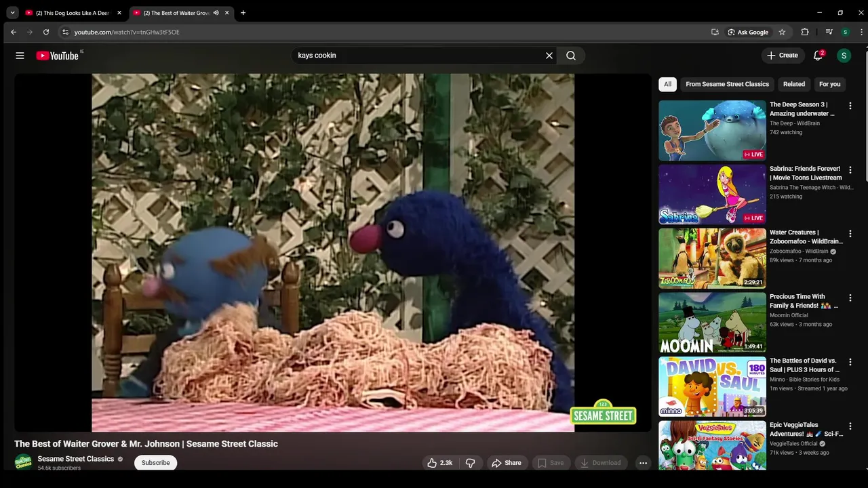Open The Deep - WildBrain channel name
The height and width of the screenshot is (488, 868).
(x=795, y=123)
